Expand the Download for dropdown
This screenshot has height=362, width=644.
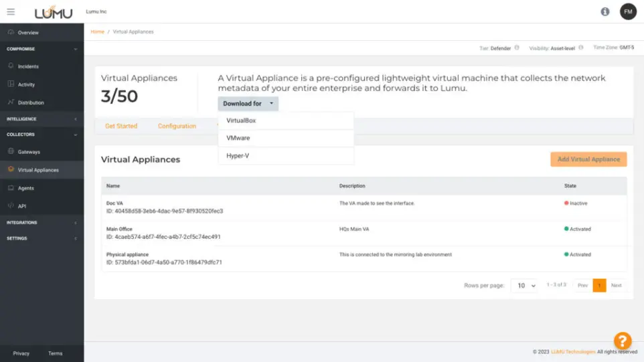[248, 104]
